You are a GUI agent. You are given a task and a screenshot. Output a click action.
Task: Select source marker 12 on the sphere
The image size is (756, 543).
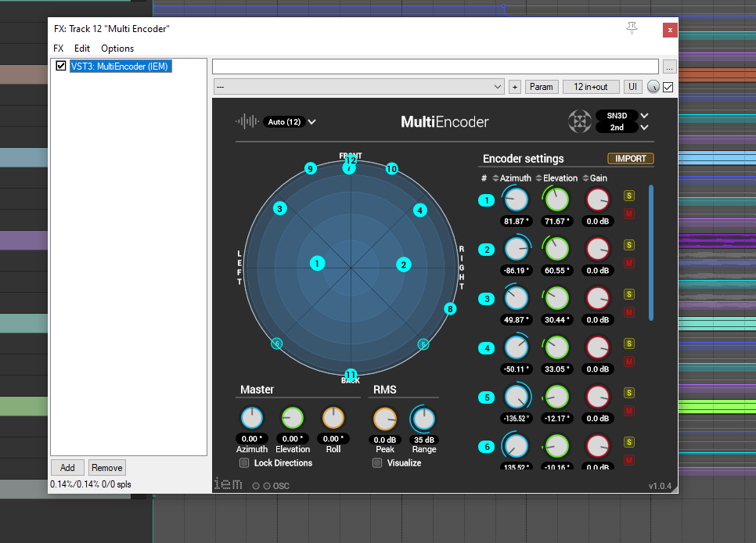click(x=351, y=160)
